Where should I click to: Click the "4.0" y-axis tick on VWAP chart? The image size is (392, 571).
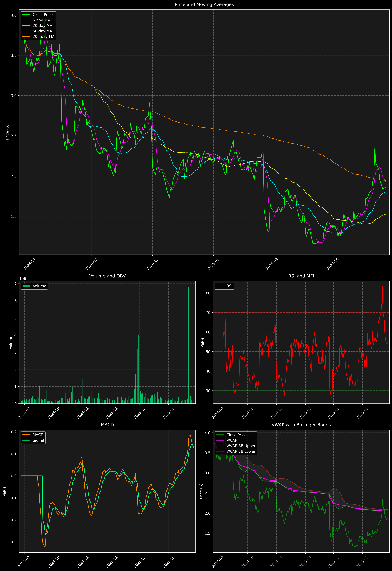(208, 433)
